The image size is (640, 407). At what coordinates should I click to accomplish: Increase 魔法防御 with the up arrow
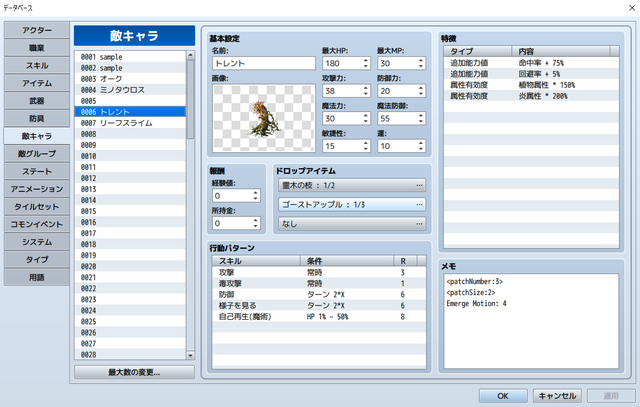[421, 116]
